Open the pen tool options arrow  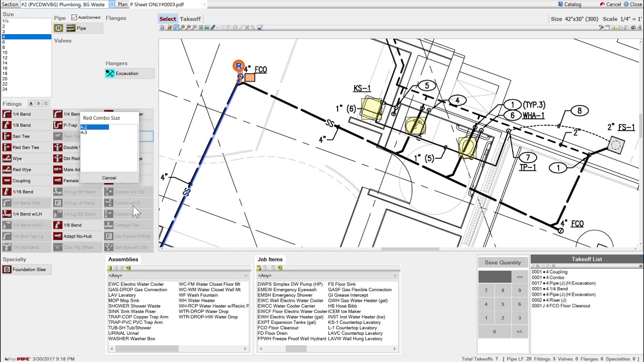pos(218,28)
